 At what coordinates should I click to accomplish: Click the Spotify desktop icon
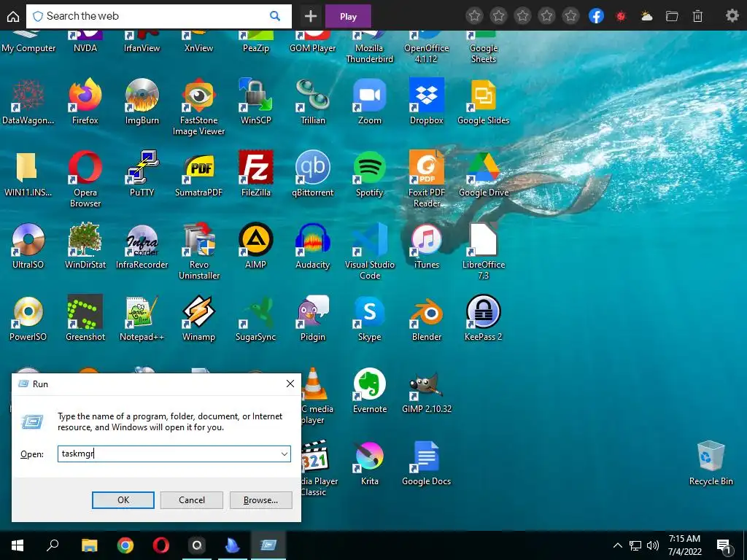370,174
